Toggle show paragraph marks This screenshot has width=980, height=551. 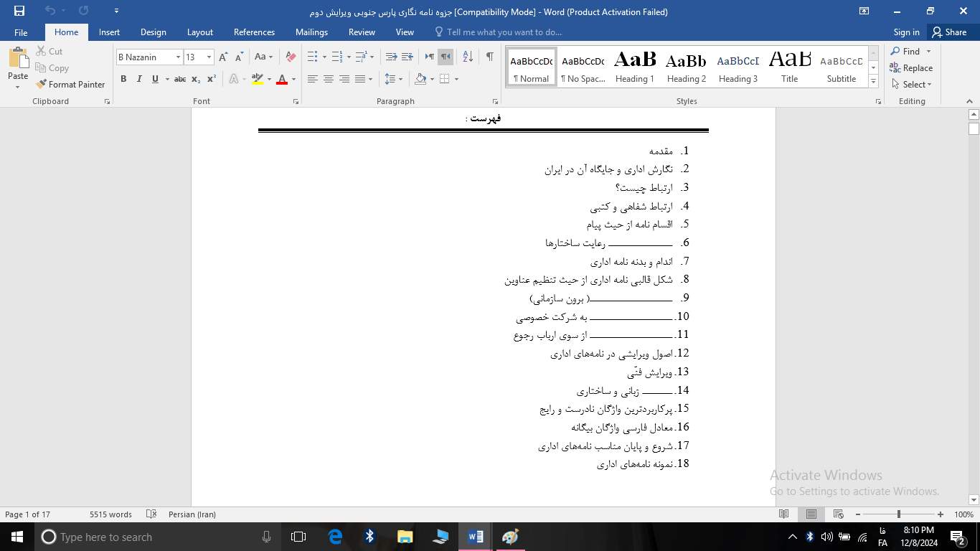pos(489,57)
